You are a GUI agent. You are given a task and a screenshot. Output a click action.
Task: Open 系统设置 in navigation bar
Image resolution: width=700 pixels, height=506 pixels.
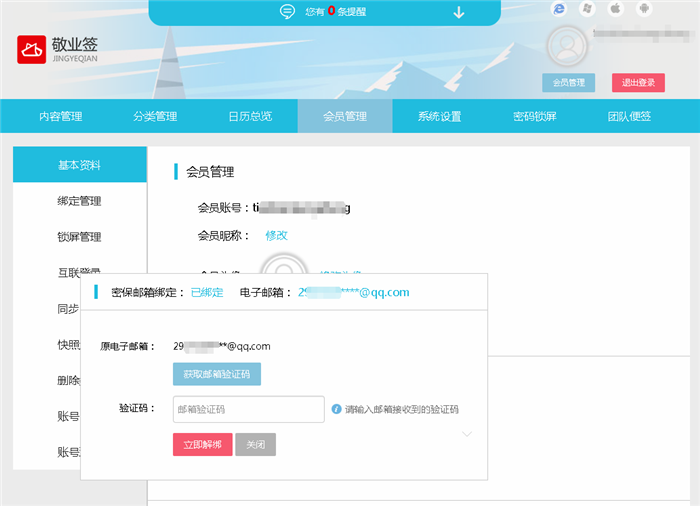(439, 116)
